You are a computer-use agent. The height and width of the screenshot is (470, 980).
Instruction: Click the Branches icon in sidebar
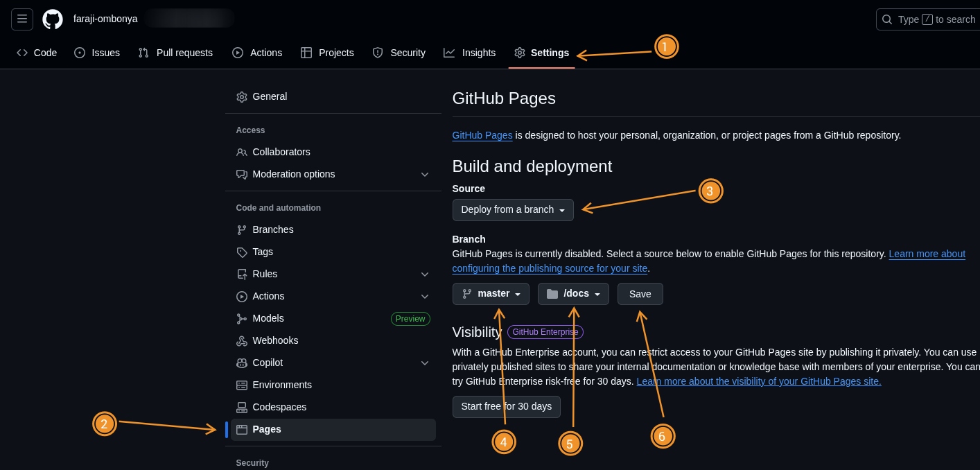pos(242,230)
